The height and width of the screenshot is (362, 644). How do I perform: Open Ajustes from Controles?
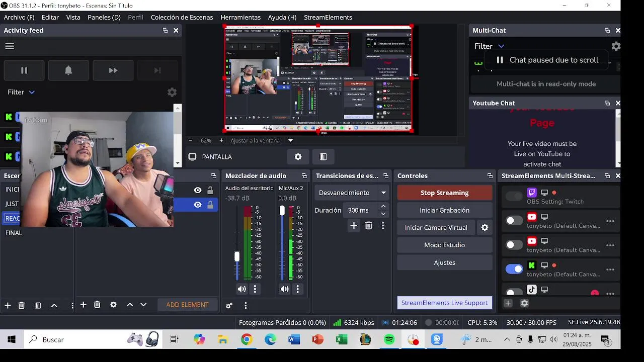click(x=445, y=263)
